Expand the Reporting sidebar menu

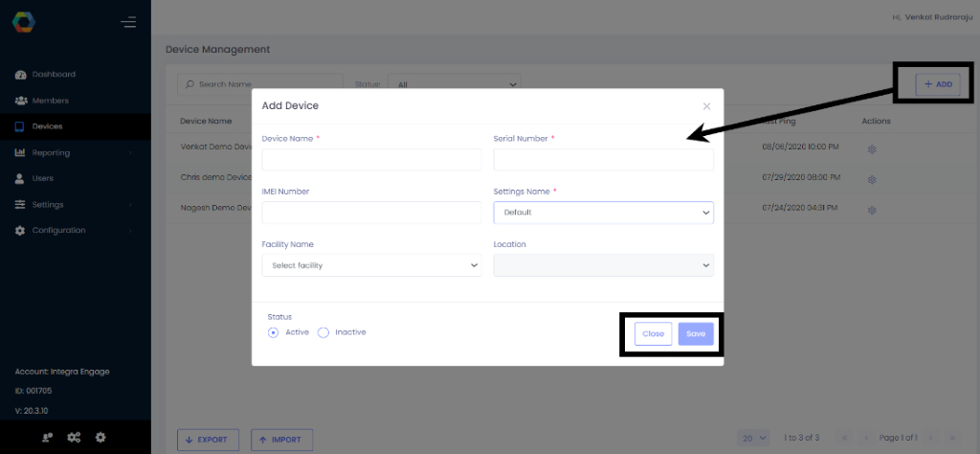(52, 152)
